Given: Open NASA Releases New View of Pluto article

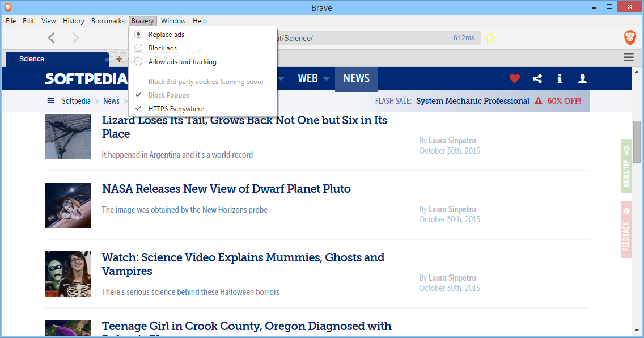Looking at the screenshot, I should click(x=226, y=189).
